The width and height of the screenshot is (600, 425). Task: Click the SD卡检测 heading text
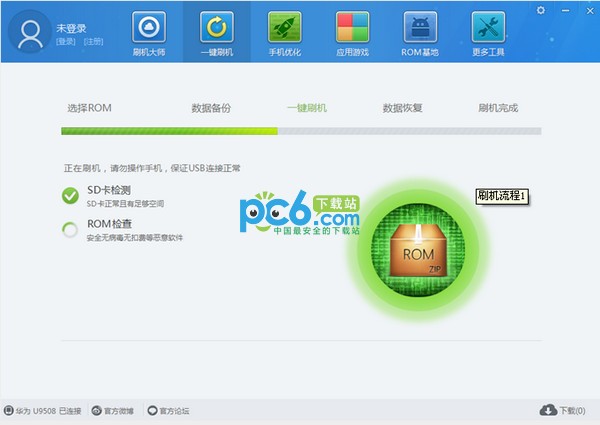coord(109,190)
